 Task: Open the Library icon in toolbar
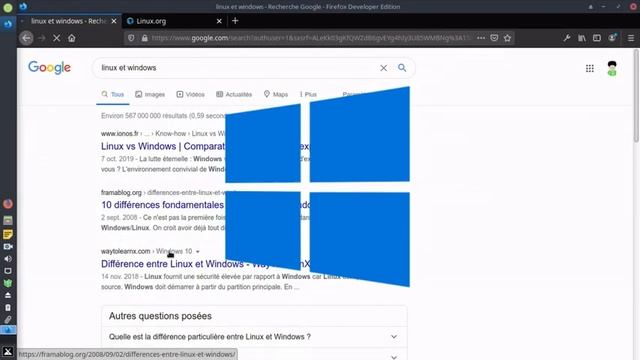pos(582,38)
